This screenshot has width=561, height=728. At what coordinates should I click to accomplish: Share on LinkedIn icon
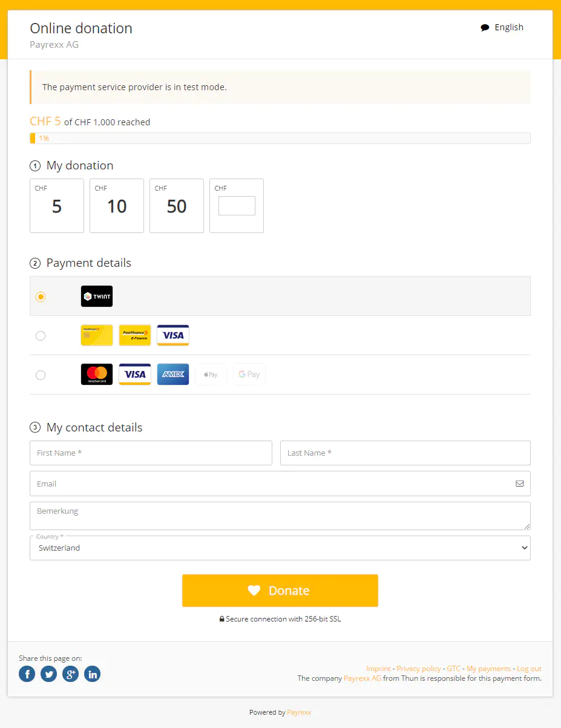[x=93, y=674]
